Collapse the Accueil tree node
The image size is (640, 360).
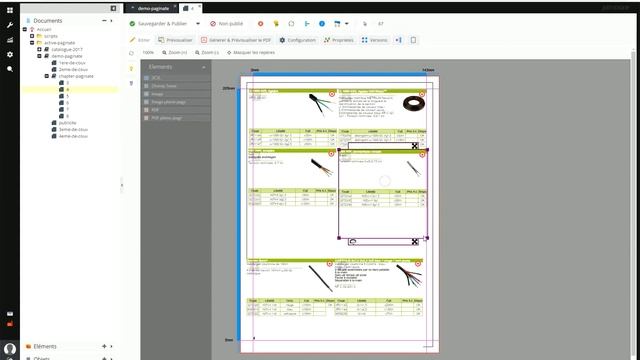coord(25,29)
